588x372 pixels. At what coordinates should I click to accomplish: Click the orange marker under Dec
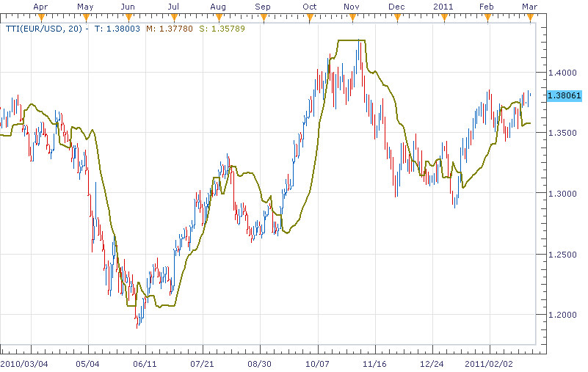397,18
